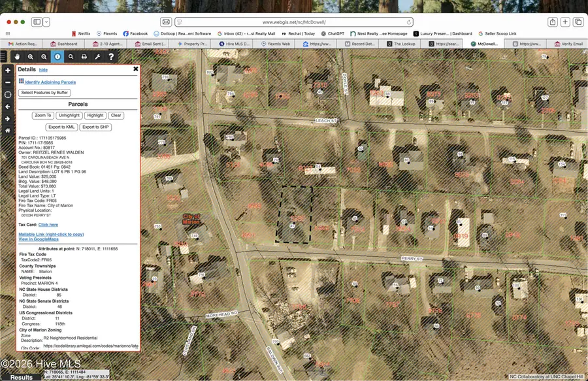Click the Zoom To button in Parcels

pos(42,115)
